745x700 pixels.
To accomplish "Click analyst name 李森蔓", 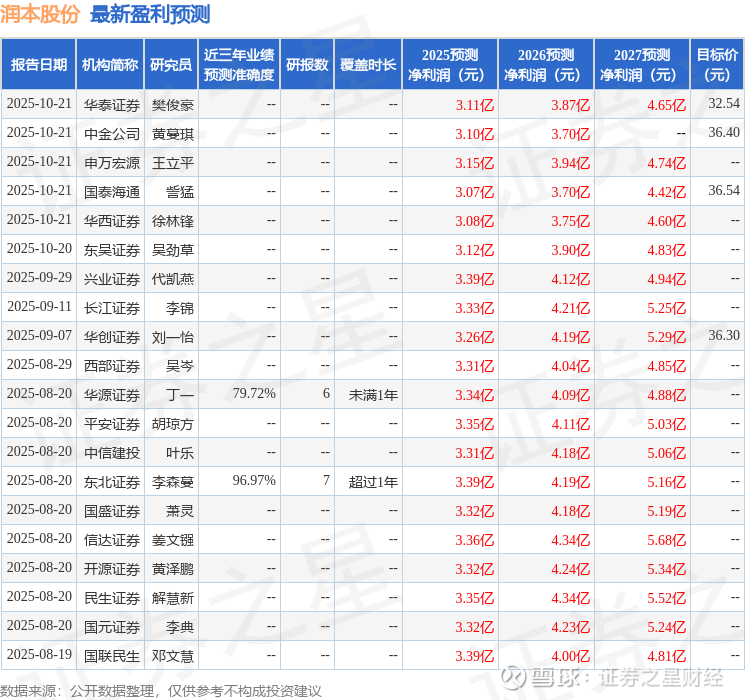I will (172, 482).
